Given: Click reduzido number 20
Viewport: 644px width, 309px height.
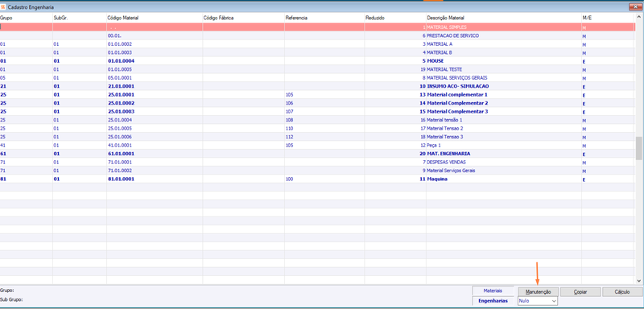Looking at the screenshot, I should pyautogui.click(x=423, y=154).
